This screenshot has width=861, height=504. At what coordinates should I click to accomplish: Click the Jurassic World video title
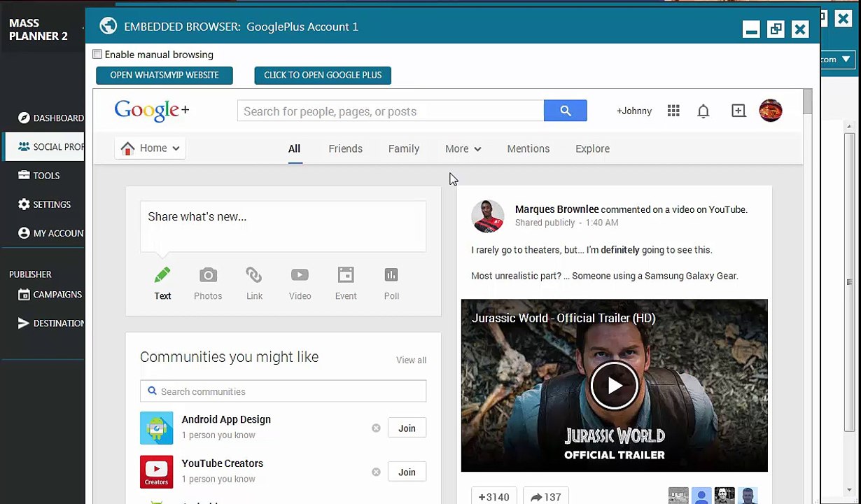coord(563,318)
